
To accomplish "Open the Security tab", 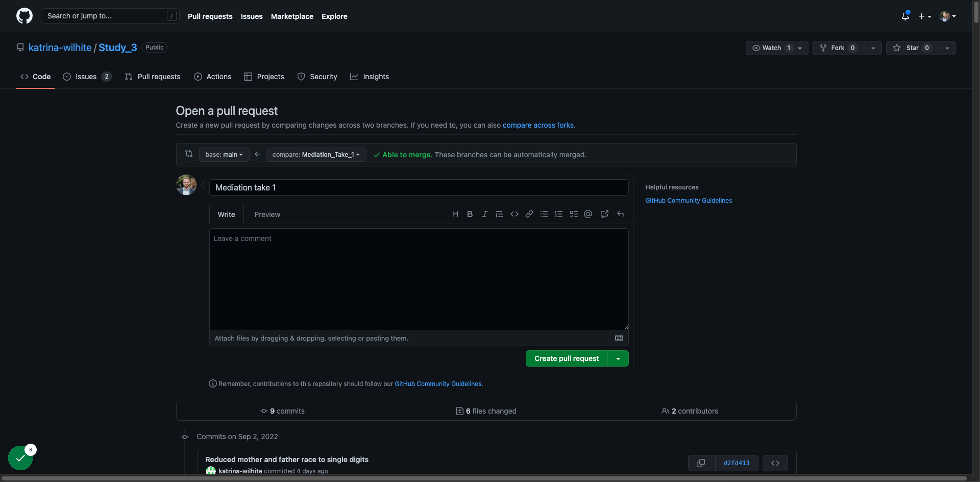I will [317, 77].
